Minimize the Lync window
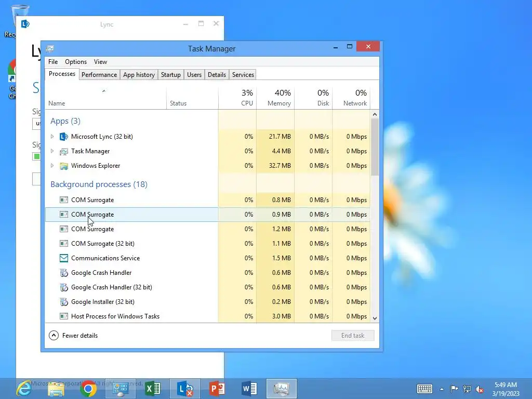 tap(185, 24)
